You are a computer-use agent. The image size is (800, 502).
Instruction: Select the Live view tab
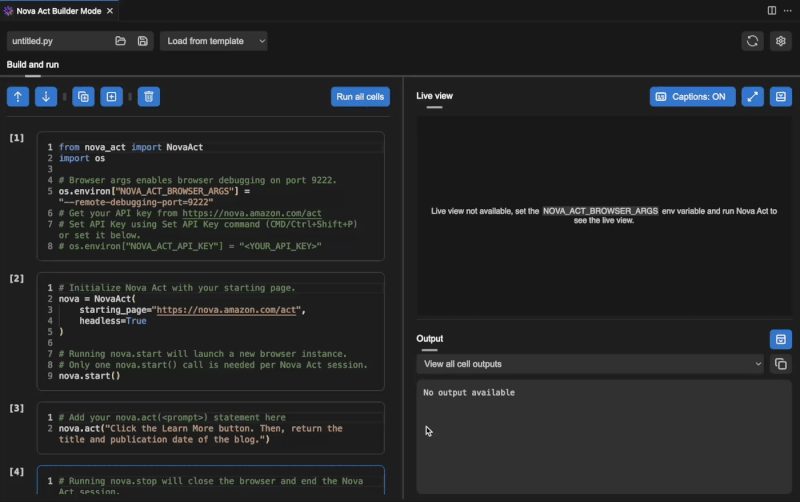434,96
